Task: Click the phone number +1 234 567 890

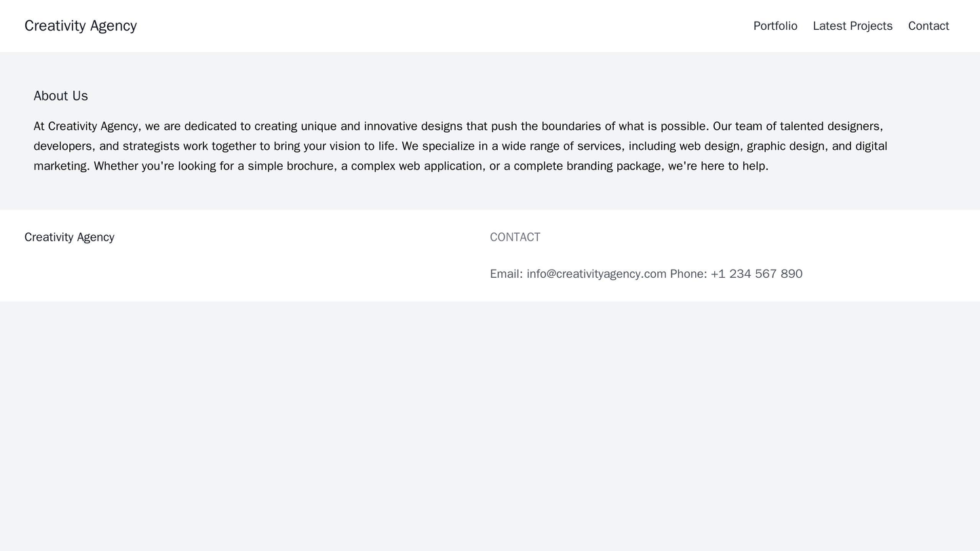Action: pos(756,274)
